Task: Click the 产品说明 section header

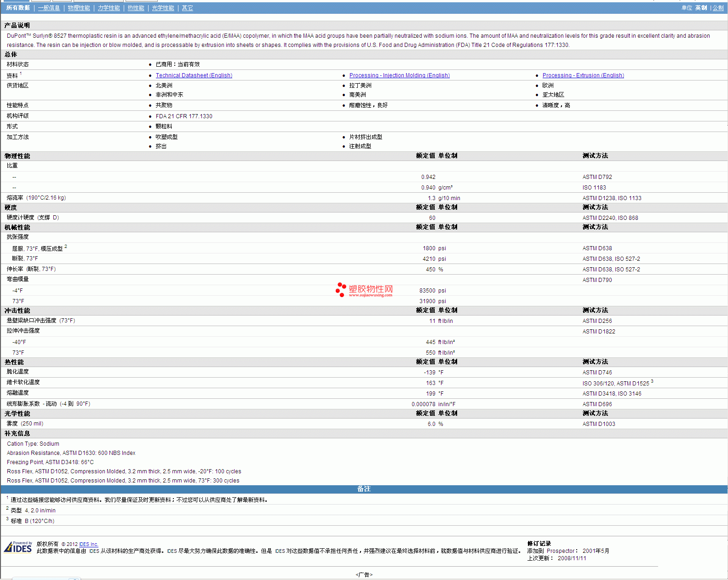Action: click(x=17, y=25)
